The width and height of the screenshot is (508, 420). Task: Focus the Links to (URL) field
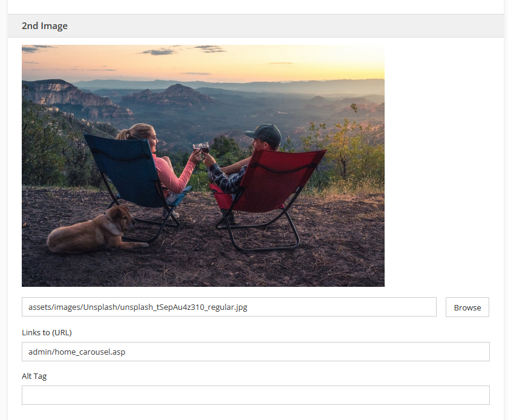[256, 352]
